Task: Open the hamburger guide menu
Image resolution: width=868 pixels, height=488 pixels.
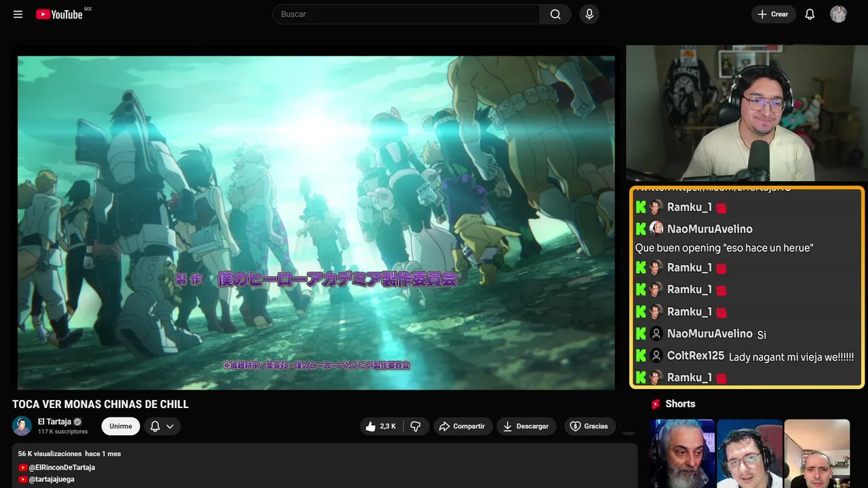Action: pos(18,14)
